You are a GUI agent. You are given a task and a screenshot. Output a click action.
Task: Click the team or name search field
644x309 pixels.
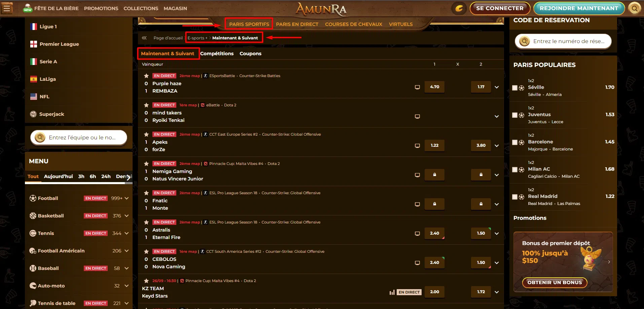79,137
